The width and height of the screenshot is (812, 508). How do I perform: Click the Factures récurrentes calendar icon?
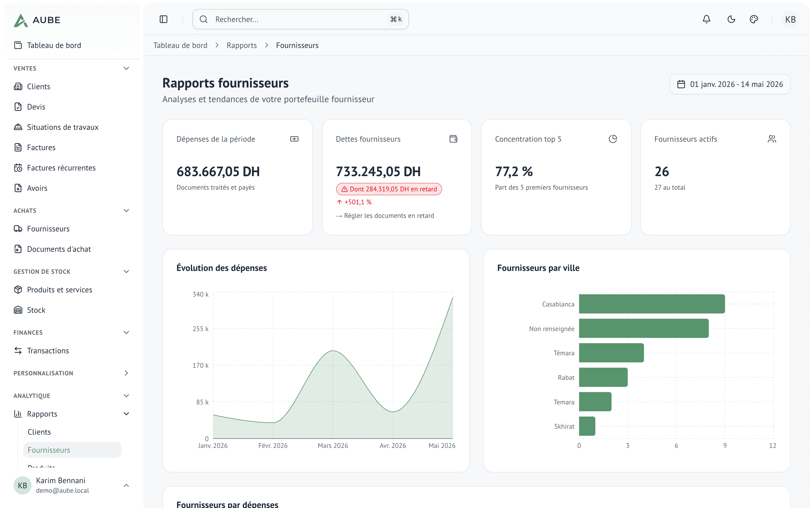coord(18,168)
